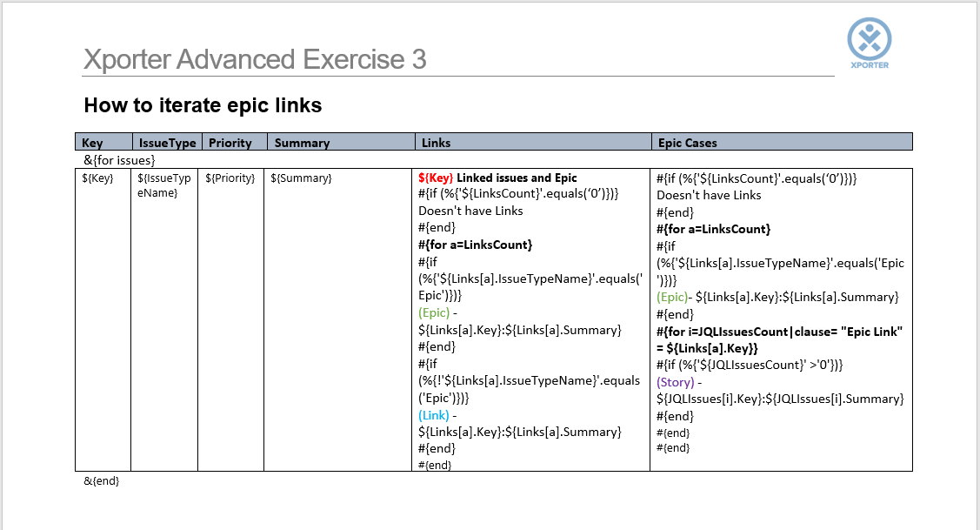Viewport: 980px width, 530px height.
Task: Select the "How to iterate epic links" heading
Action: [203, 105]
